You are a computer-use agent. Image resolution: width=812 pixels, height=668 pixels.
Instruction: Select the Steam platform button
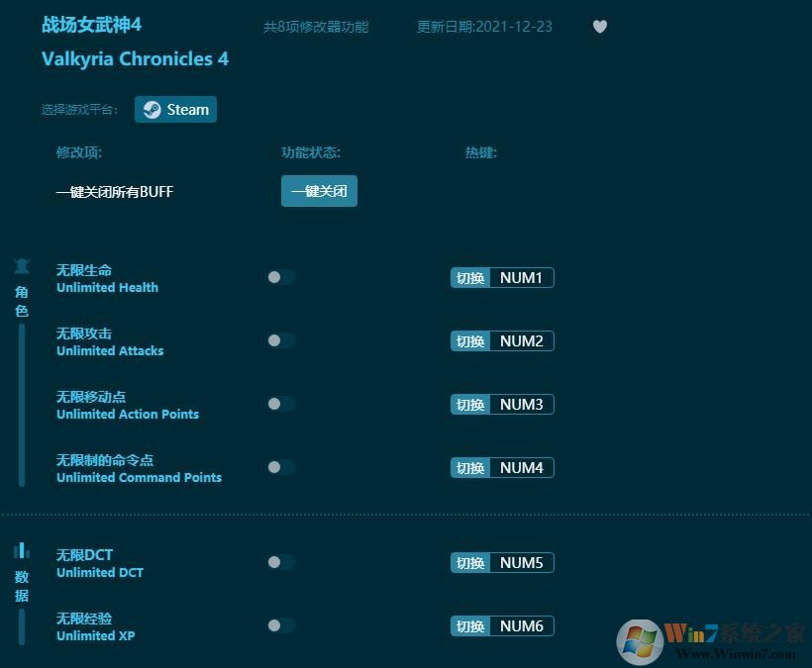[x=175, y=109]
